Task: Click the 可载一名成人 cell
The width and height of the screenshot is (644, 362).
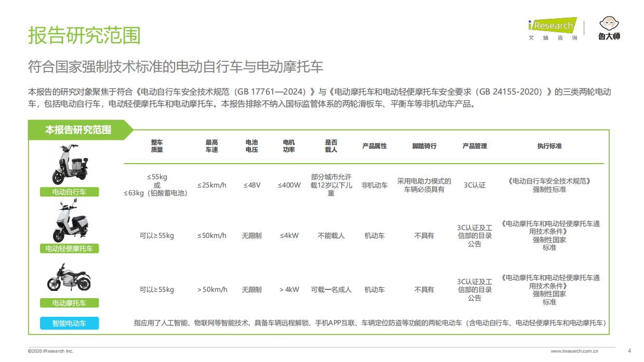Action: pyautogui.click(x=331, y=289)
